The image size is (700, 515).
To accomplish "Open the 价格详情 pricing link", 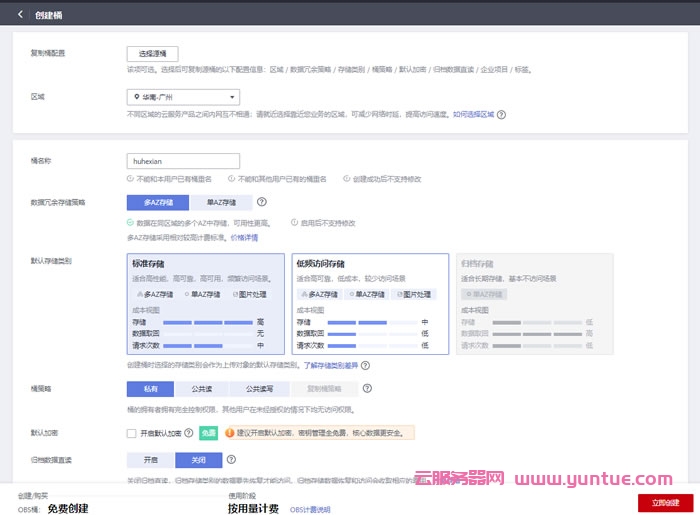I will coord(244,238).
